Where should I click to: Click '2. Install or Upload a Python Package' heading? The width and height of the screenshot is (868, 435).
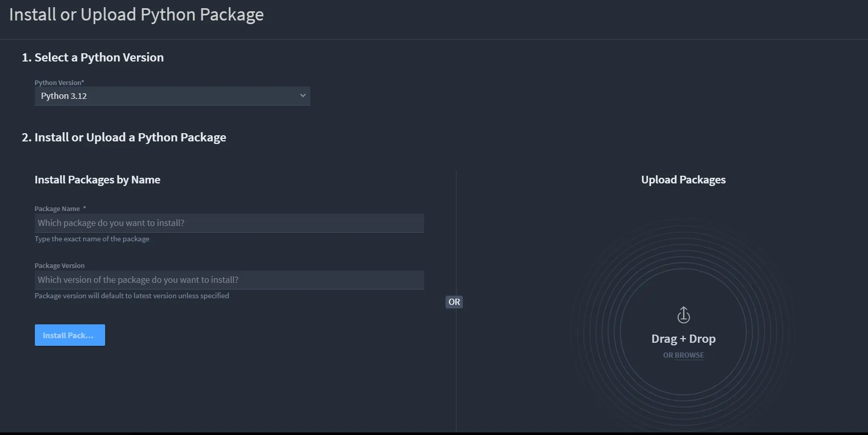[124, 137]
